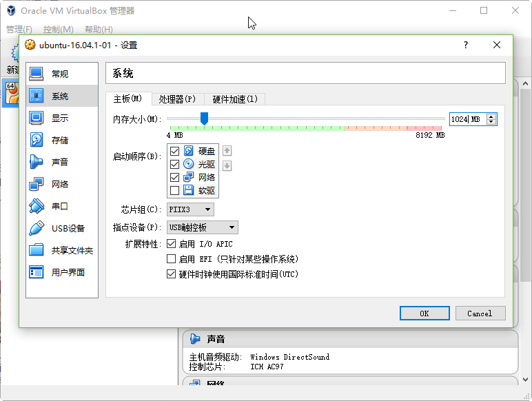Open the 帮助(H) menu

pyautogui.click(x=99, y=29)
